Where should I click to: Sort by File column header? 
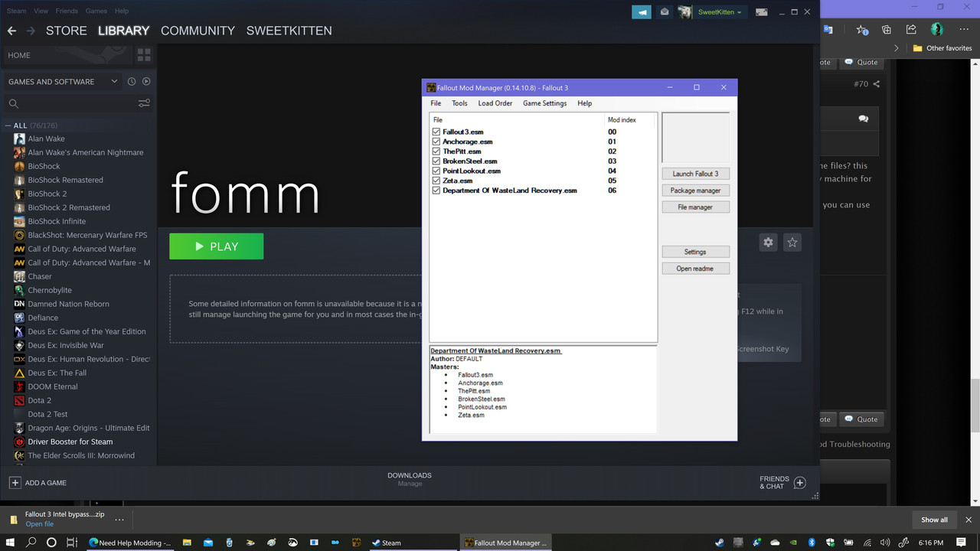tap(518, 120)
